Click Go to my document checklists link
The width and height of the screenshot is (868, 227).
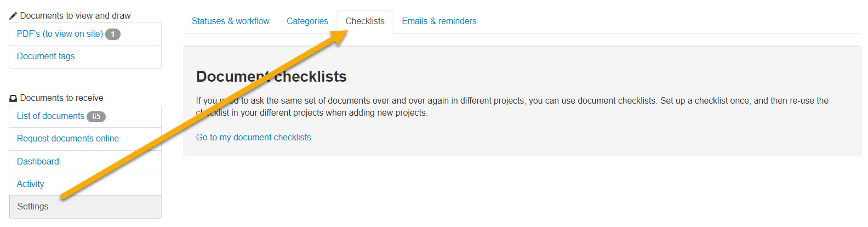[254, 138]
